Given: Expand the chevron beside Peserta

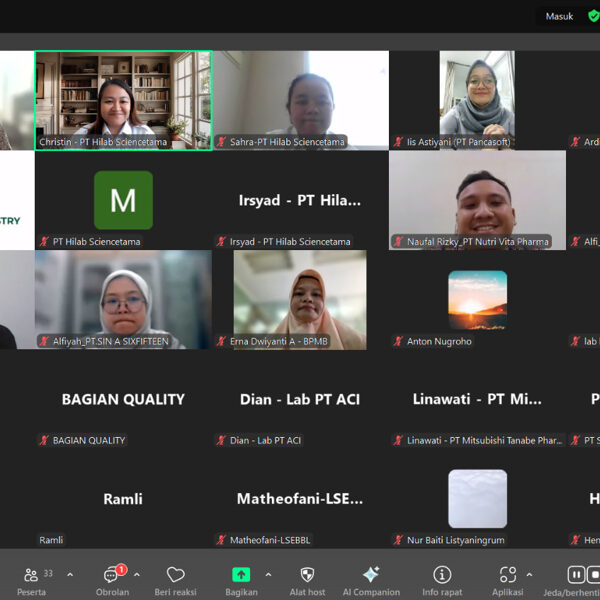Looking at the screenshot, I should [x=70, y=575].
